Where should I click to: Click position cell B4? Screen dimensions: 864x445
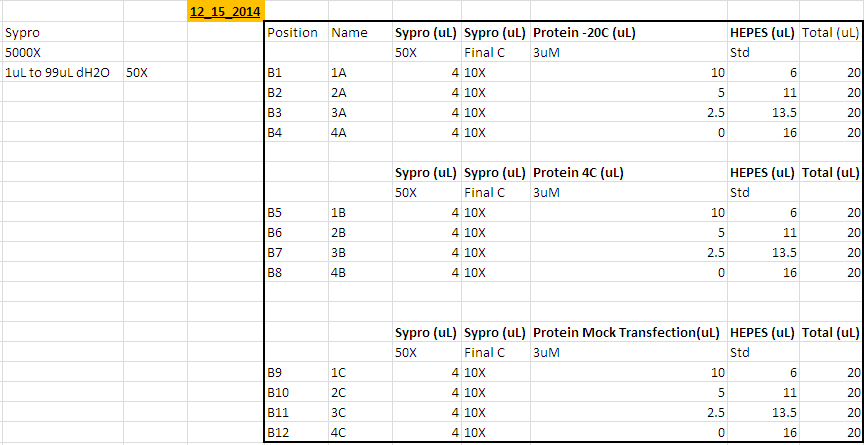tap(275, 132)
